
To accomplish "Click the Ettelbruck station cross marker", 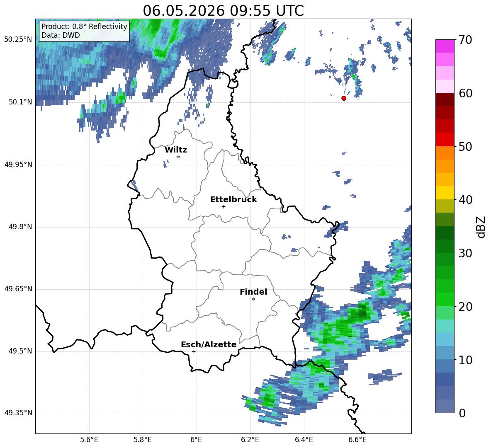I will 224,206.
